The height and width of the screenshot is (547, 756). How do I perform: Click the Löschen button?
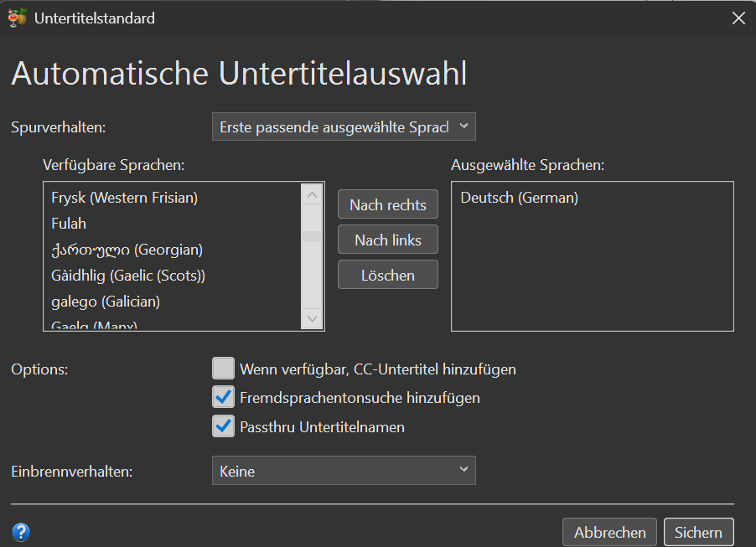[x=388, y=275]
